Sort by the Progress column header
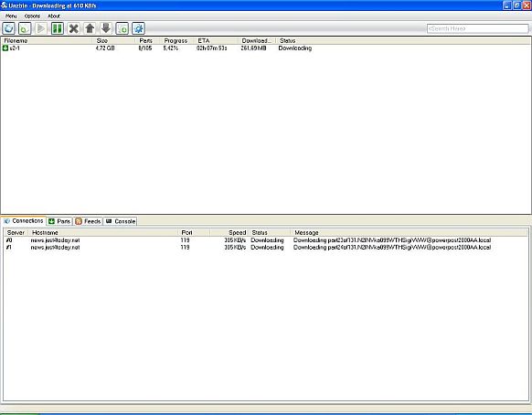 click(x=176, y=41)
